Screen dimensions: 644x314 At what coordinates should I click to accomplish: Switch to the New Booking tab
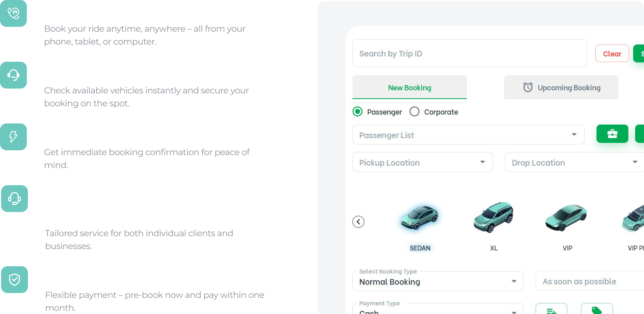click(409, 87)
